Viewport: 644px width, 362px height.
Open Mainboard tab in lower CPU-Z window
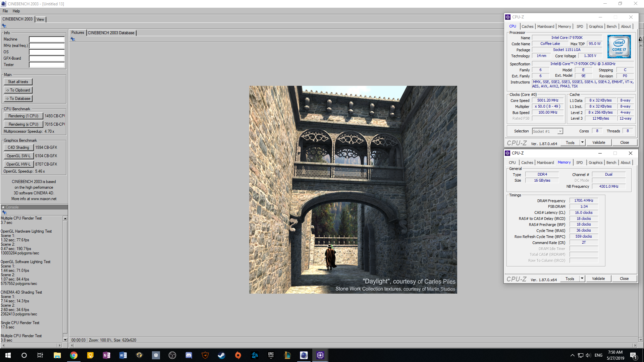tap(545, 163)
